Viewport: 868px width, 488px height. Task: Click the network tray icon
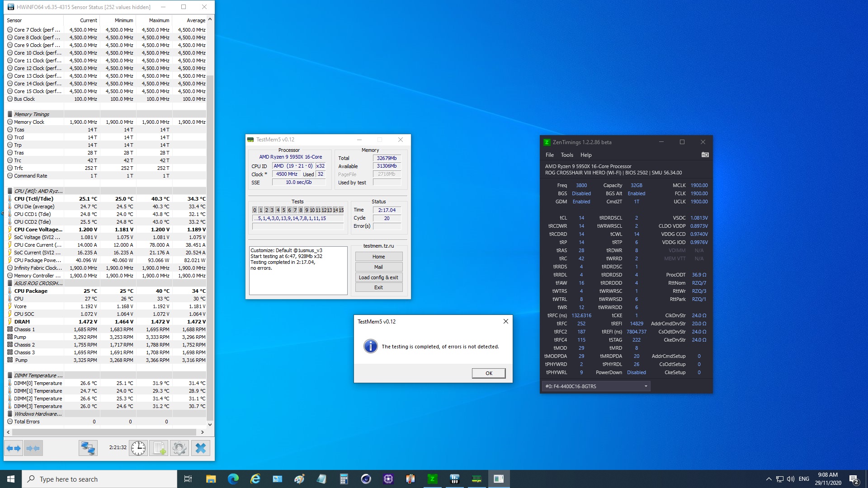780,479
